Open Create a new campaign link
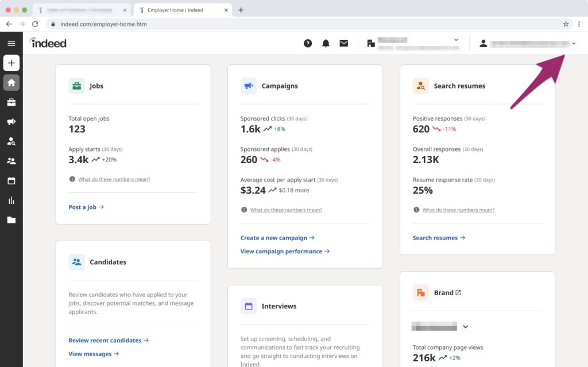 [x=277, y=237]
